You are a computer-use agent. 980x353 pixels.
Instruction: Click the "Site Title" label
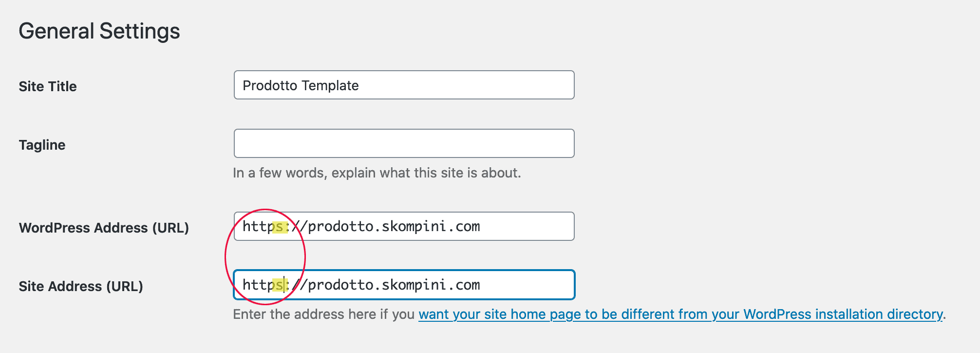pyautogui.click(x=48, y=86)
